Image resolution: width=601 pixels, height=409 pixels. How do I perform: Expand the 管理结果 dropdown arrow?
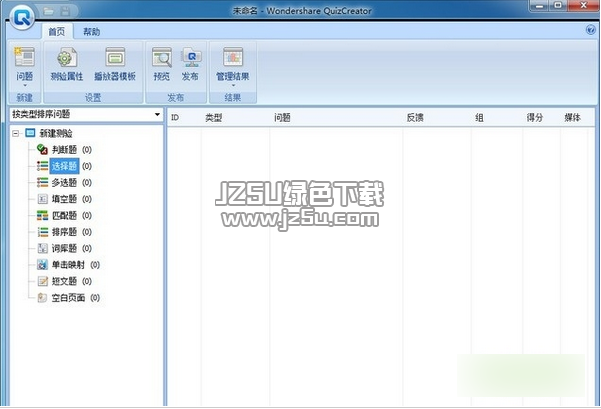point(233,85)
